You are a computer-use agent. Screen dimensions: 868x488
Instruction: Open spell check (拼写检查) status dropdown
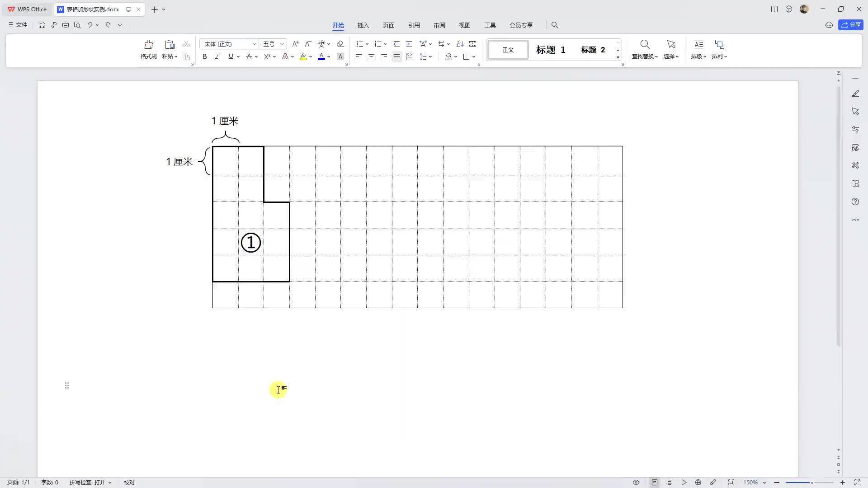click(90, 482)
